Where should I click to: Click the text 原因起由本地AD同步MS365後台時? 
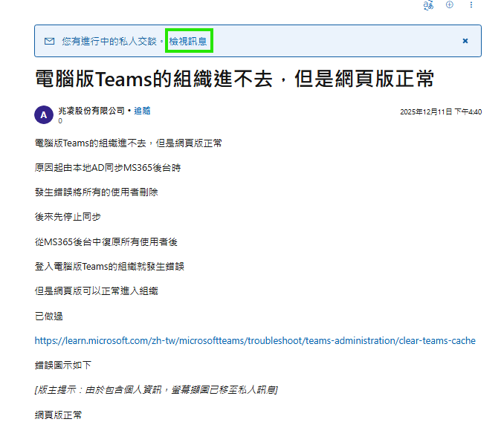coord(108,168)
